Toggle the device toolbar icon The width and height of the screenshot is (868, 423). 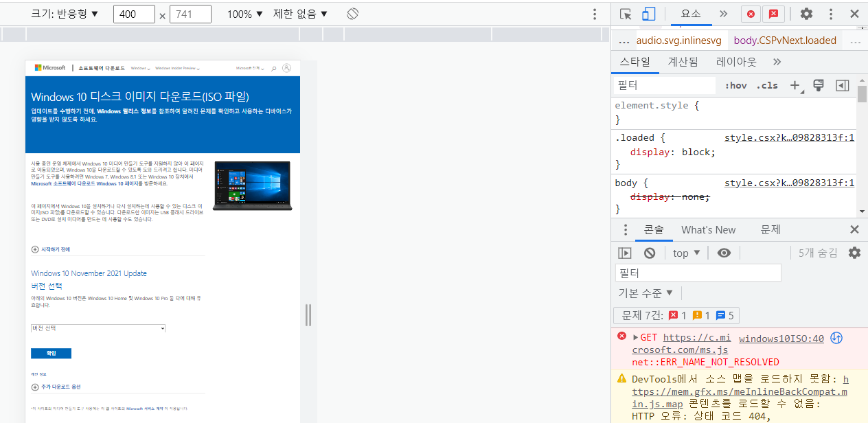tap(648, 14)
